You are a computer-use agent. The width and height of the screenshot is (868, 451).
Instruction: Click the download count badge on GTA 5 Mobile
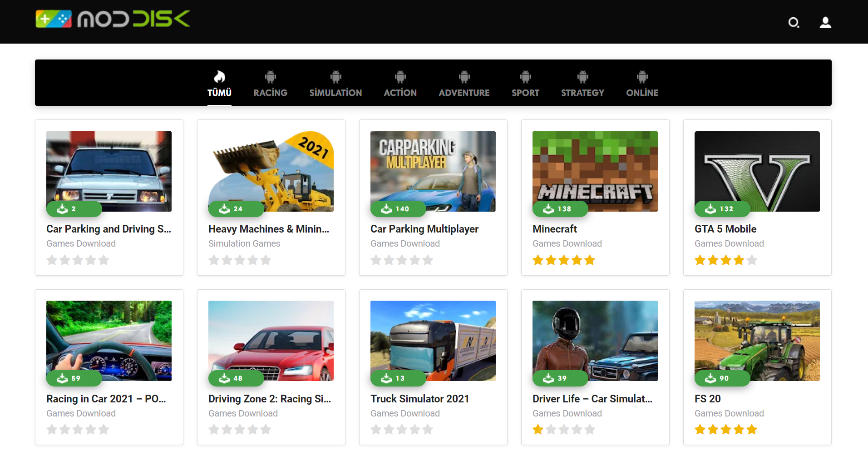[722, 209]
